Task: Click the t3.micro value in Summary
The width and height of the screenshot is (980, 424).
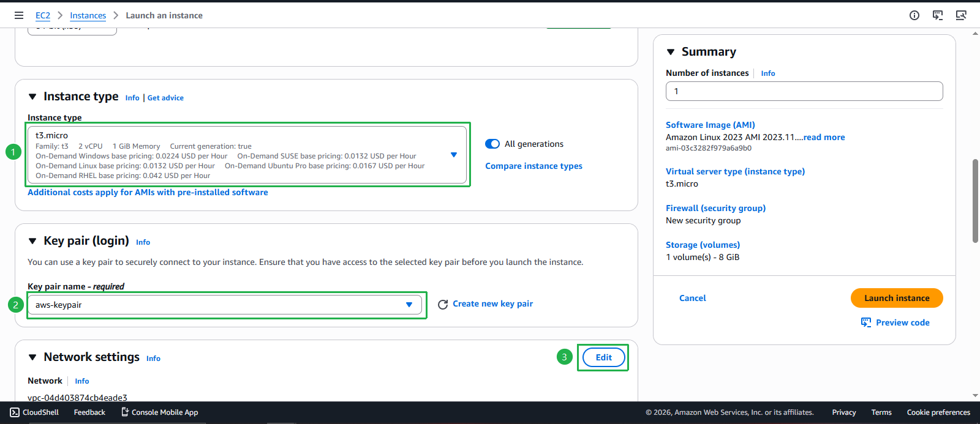Action: pyautogui.click(x=682, y=184)
